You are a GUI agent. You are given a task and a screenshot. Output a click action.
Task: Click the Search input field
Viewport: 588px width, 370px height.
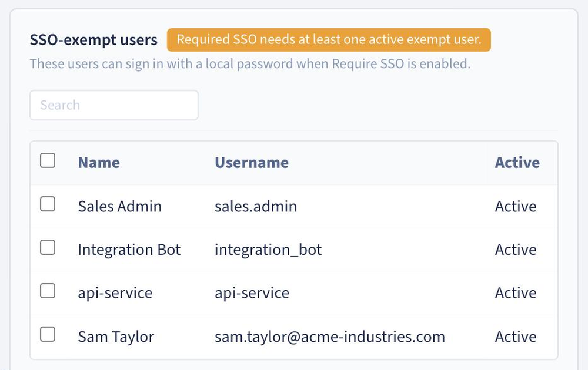[x=114, y=105]
